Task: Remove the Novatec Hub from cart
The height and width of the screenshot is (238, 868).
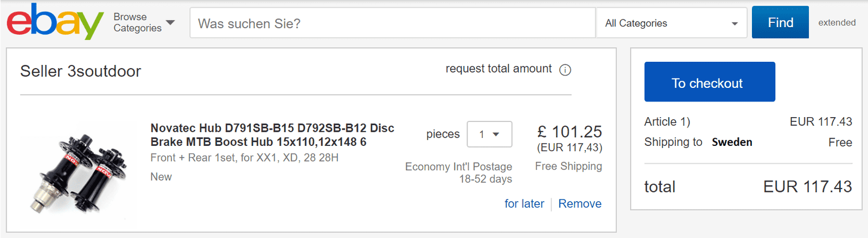Action: [x=579, y=204]
